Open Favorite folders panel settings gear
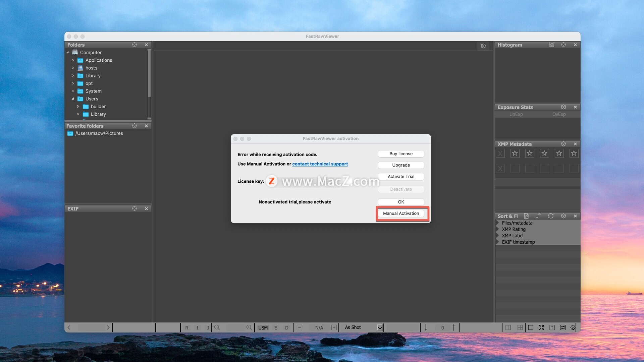Viewport: 644px width, 362px height. click(135, 126)
